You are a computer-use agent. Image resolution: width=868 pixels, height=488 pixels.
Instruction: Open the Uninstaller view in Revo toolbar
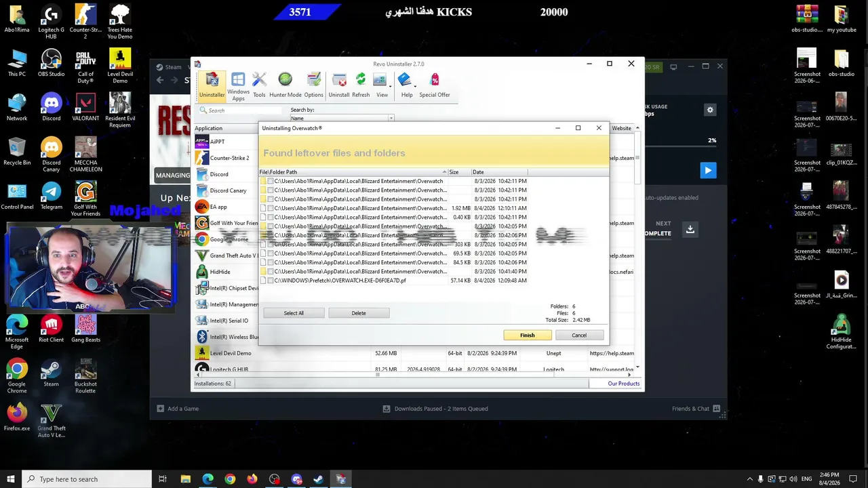click(212, 85)
